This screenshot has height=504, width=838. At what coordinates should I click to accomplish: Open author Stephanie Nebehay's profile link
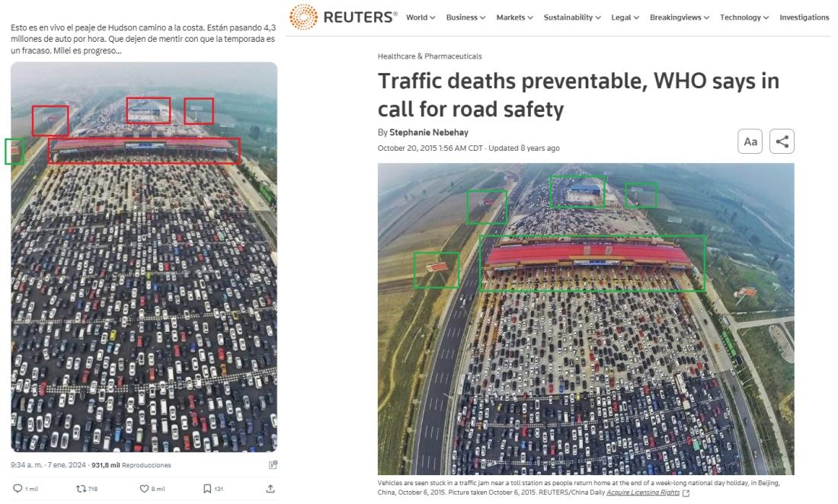pyautogui.click(x=429, y=132)
